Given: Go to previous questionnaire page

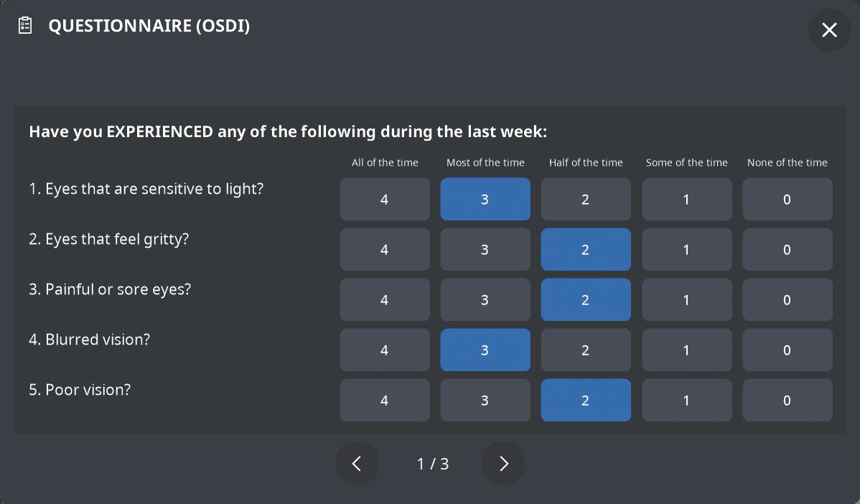Looking at the screenshot, I should (357, 464).
